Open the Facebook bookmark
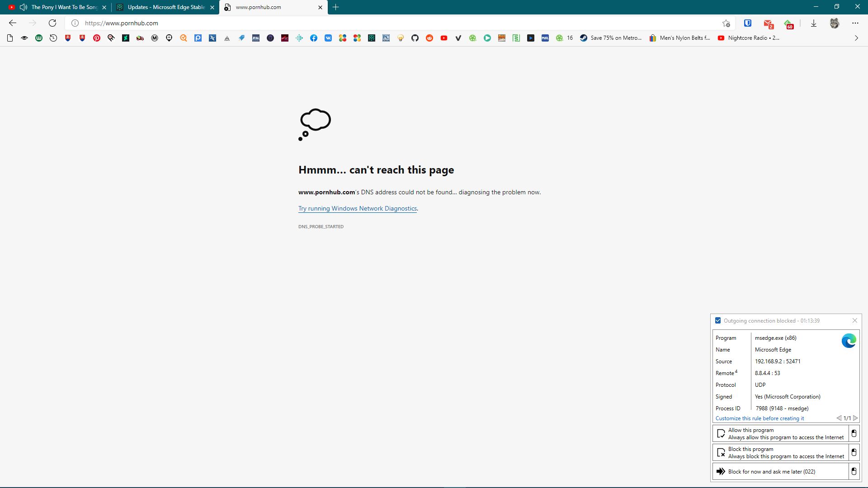 (x=314, y=38)
